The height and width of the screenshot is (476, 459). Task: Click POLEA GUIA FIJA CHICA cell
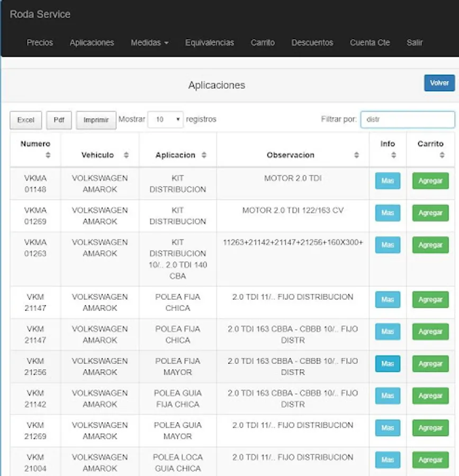pyautogui.click(x=178, y=399)
